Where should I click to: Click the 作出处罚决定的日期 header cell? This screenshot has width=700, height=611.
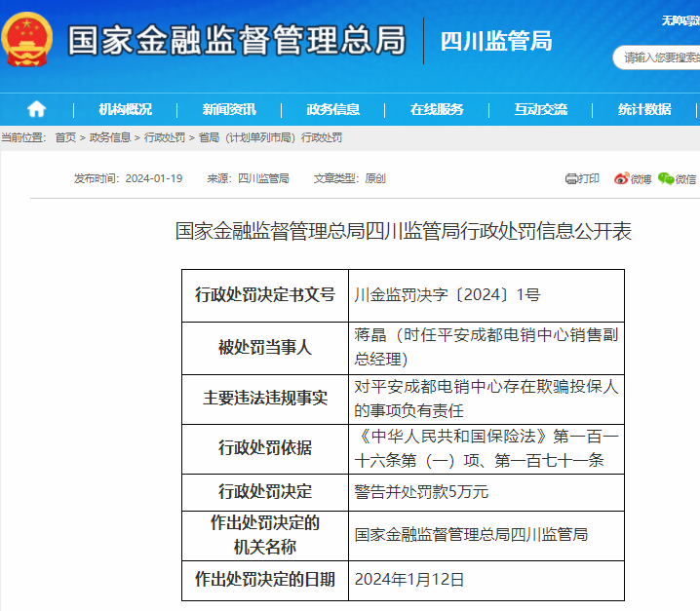(x=265, y=580)
